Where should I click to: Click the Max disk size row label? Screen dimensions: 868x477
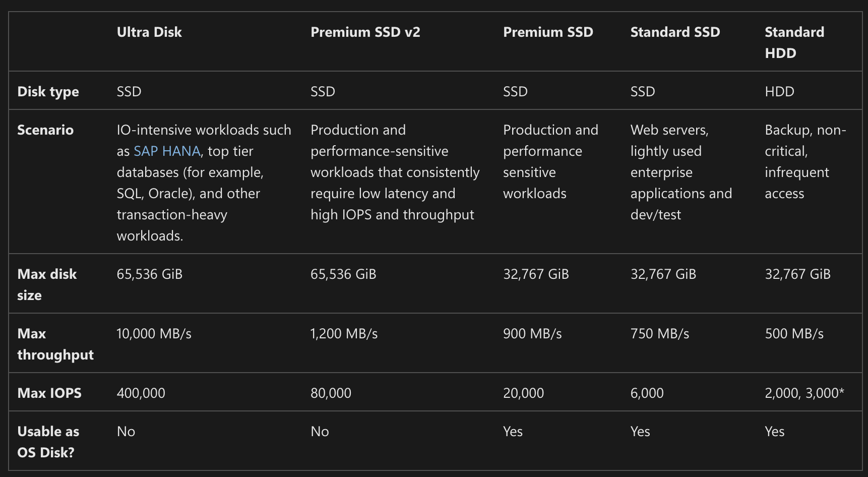tap(47, 285)
